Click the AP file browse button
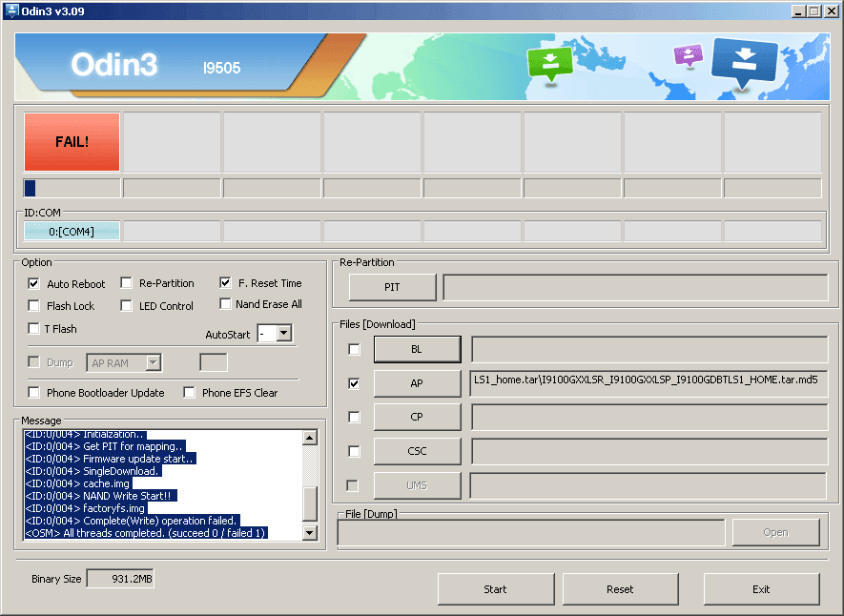This screenshot has height=616, width=844. (x=417, y=383)
